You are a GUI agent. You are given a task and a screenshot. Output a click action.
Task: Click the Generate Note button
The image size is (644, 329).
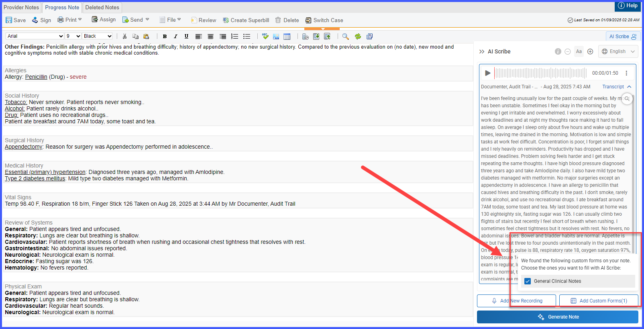(x=558, y=317)
